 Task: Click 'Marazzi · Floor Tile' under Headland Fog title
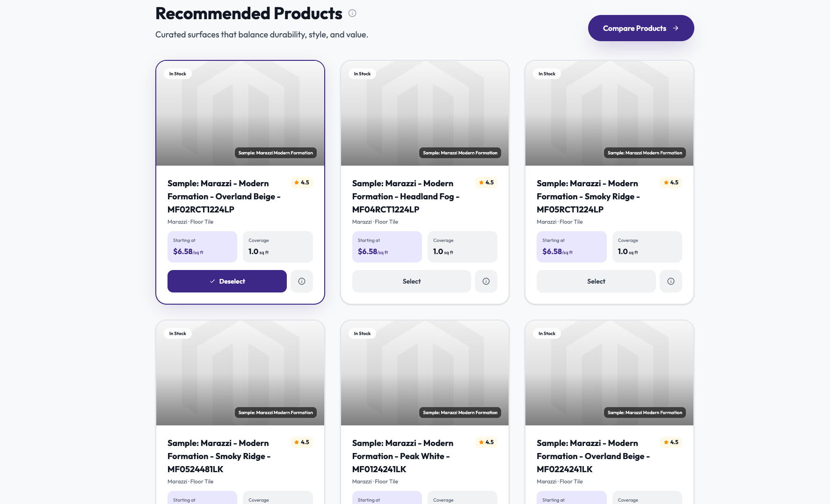coord(375,222)
